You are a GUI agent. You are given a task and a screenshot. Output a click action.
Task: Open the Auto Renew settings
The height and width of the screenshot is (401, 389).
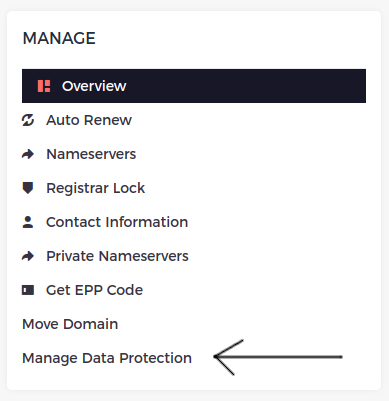click(89, 120)
